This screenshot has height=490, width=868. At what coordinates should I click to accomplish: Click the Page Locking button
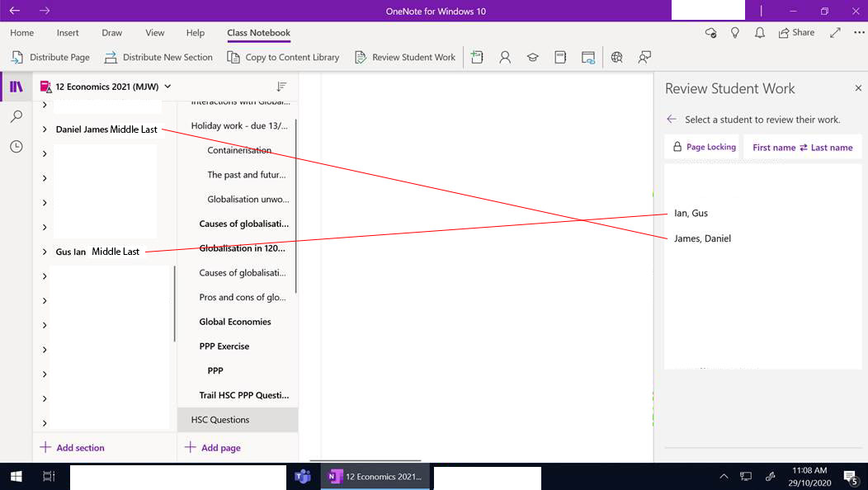[x=702, y=148]
